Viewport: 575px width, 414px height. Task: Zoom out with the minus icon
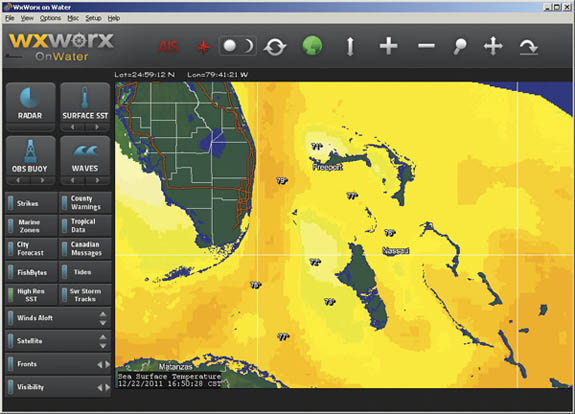pos(426,46)
